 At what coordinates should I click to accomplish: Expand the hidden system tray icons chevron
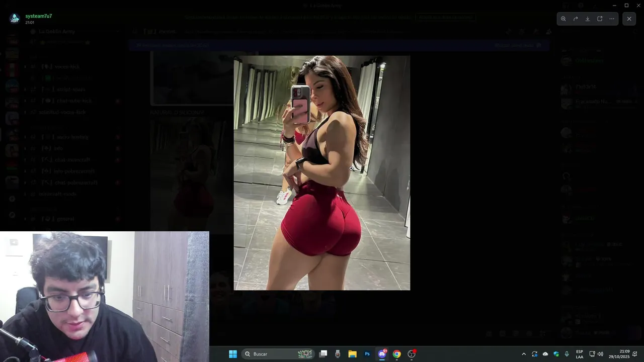point(524,354)
